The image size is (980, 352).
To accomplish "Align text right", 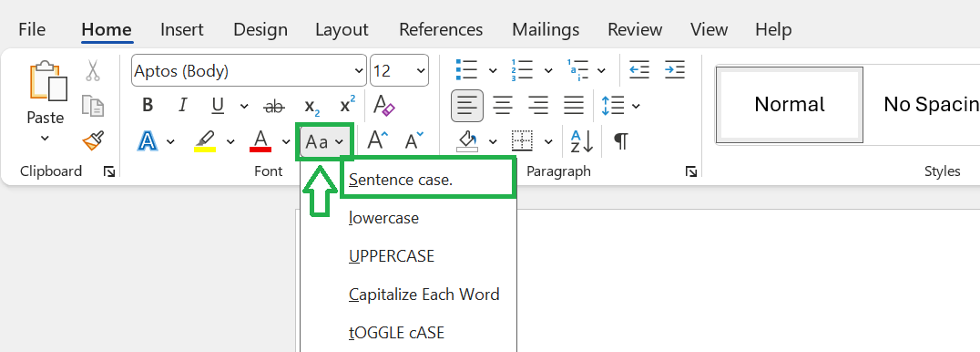I will (538, 106).
